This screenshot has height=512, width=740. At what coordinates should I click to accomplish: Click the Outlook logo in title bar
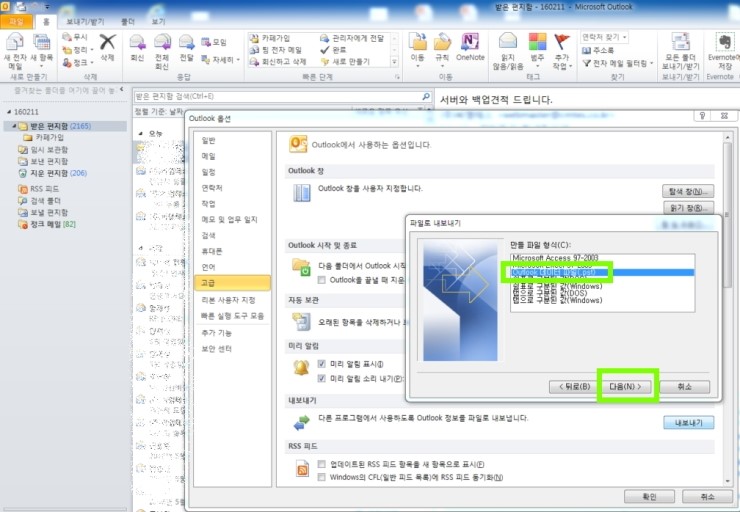[5, 7]
